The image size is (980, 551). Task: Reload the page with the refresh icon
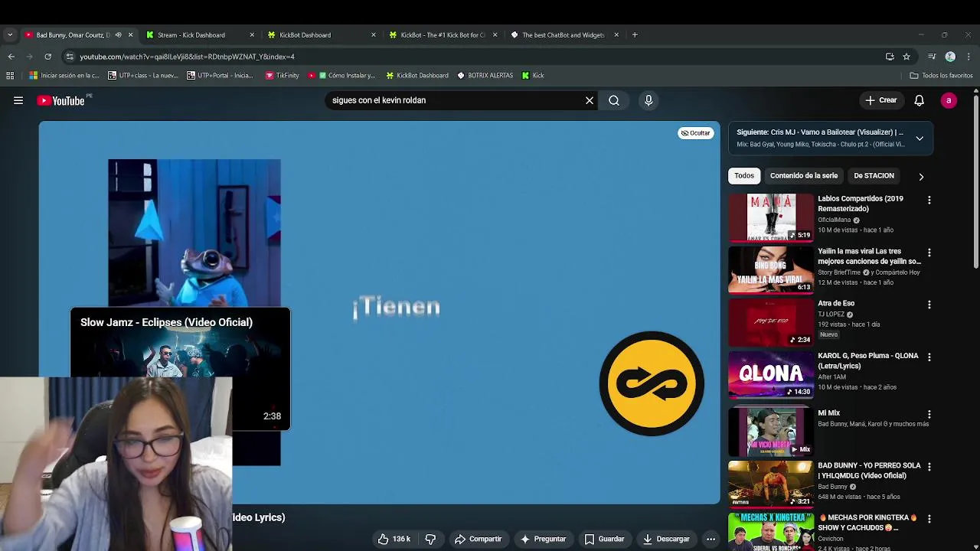[47, 57]
